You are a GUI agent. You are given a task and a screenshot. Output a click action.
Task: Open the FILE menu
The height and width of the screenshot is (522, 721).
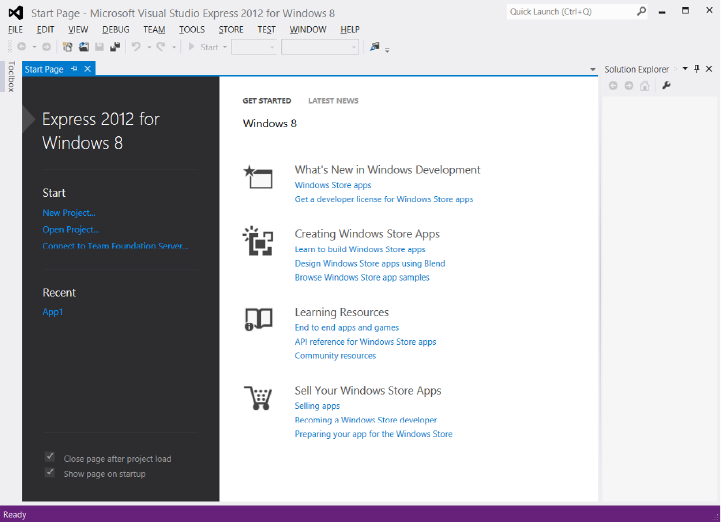[15, 29]
